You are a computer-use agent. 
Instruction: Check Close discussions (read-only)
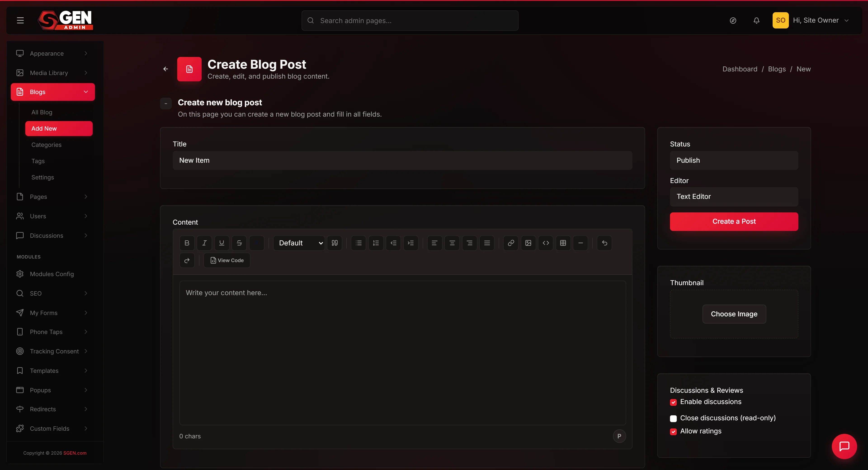[673, 418]
